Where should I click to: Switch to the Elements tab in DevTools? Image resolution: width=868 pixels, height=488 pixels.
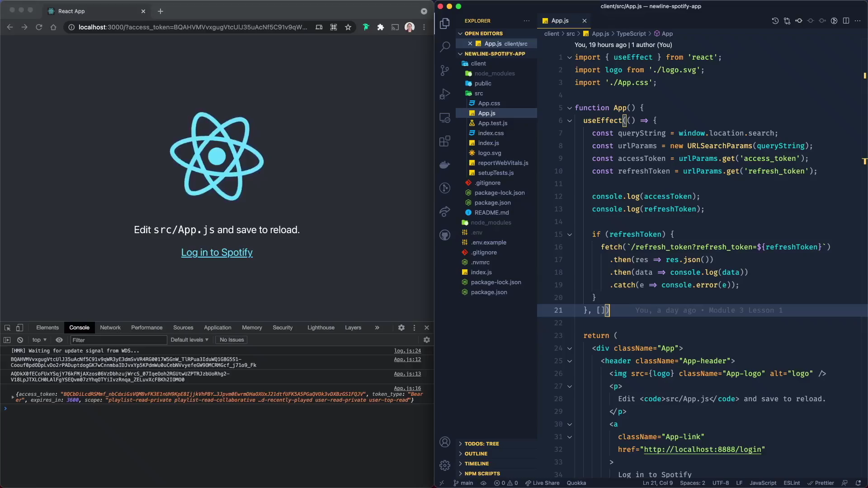tap(47, 328)
